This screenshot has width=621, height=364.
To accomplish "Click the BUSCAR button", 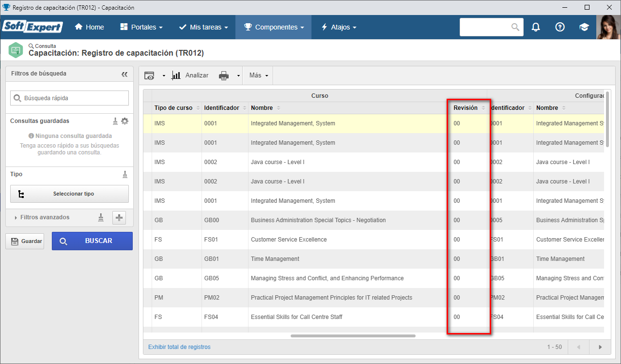I will [92, 241].
